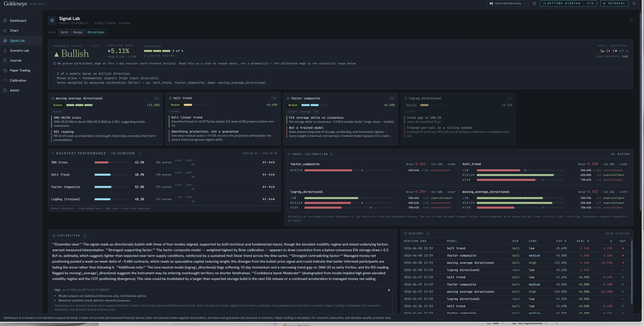This screenshot has height=326, width=644.
Task: Click Factor Composite hit-rate bar
Action: click(x=111, y=187)
